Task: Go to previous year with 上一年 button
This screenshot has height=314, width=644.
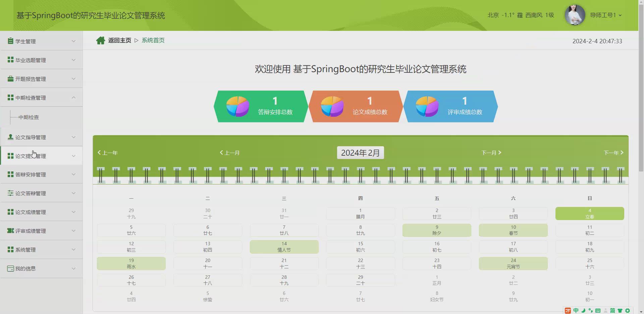Action: point(107,153)
